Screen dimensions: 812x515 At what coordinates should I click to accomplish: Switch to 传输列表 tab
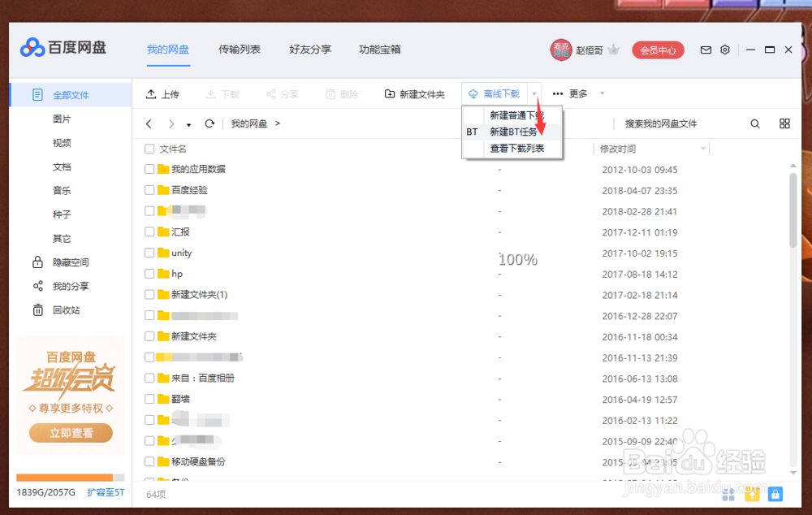[240, 50]
